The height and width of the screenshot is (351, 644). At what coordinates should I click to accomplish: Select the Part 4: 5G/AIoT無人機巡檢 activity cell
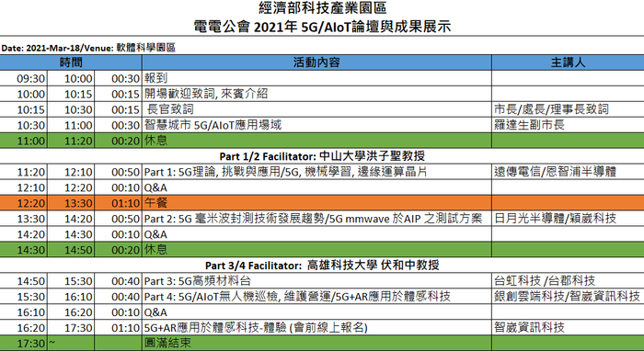pos(316,297)
